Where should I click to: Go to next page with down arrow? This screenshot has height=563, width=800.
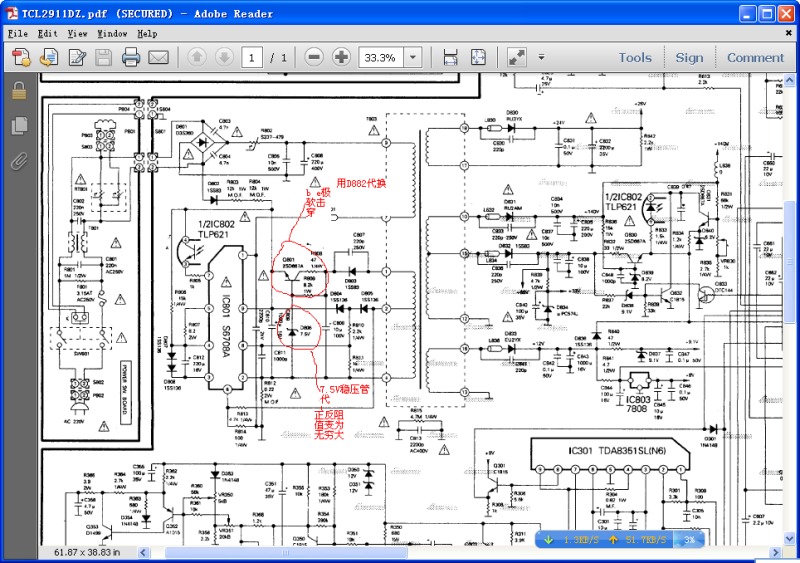pos(224,57)
